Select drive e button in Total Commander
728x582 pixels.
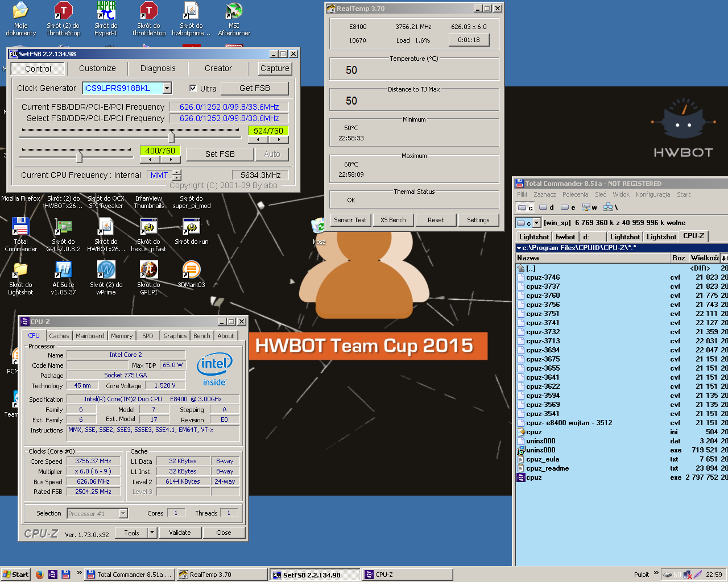point(568,207)
